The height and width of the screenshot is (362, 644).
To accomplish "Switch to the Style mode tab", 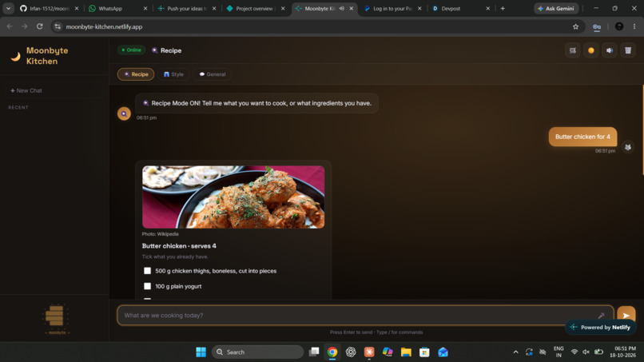I will 173,74.
